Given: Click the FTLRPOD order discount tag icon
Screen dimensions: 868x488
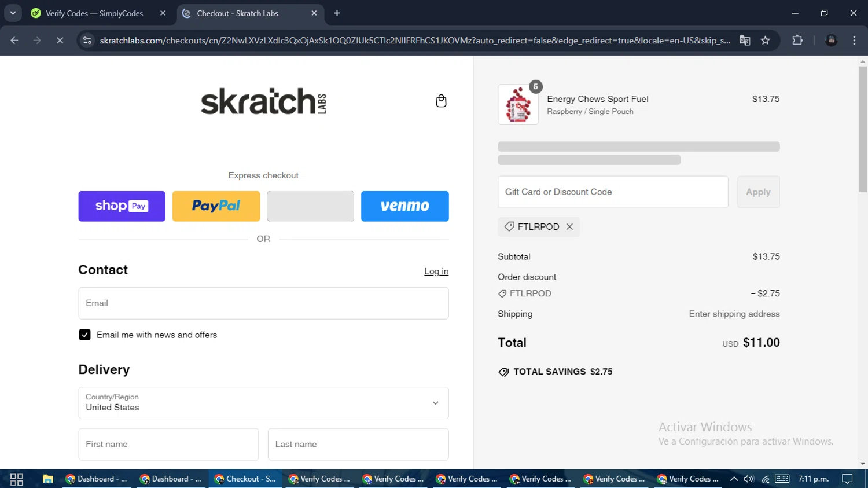Looking at the screenshot, I should (502, 293).
